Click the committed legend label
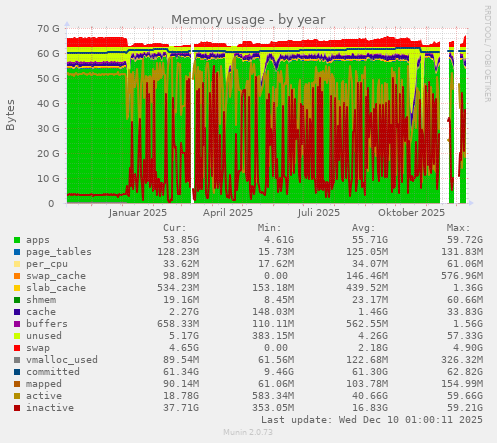497x443 pixels. tap(53, 372)
